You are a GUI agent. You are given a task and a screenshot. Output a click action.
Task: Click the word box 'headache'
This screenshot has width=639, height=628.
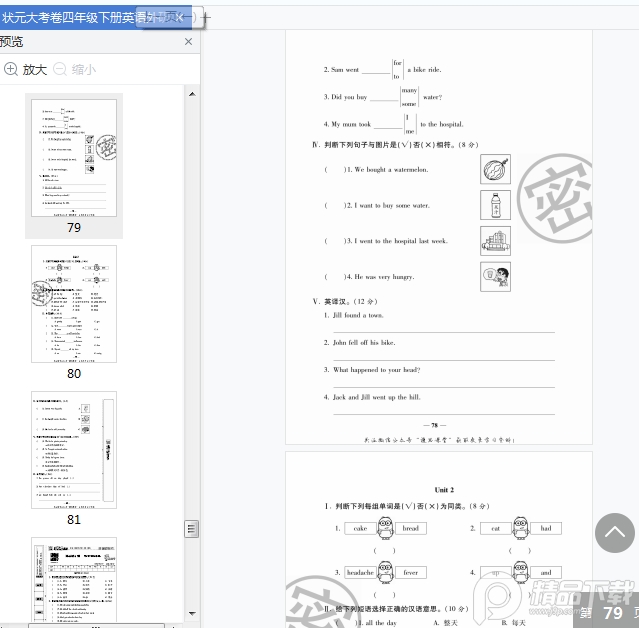click(360, 573)
